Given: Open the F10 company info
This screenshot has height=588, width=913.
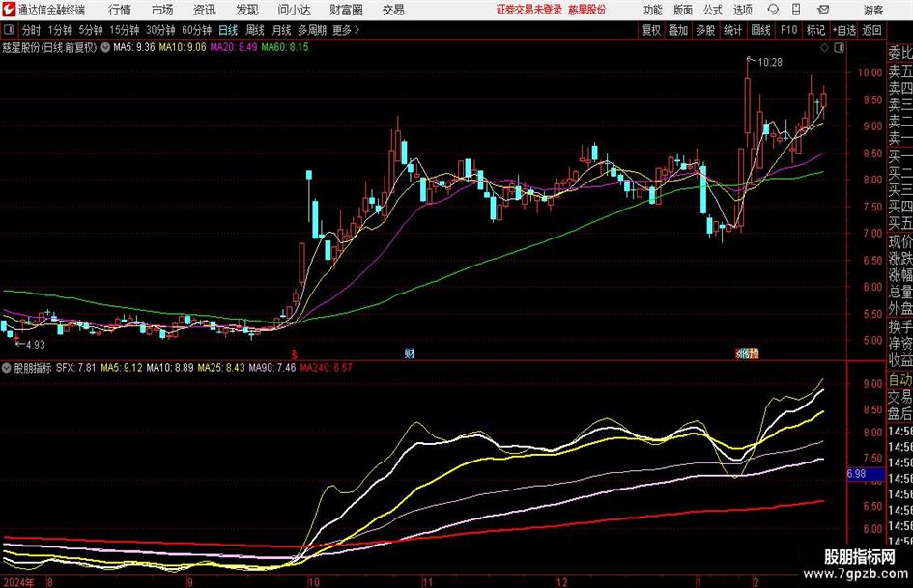Looking at the screenshot, I should [x=789, y=30].
